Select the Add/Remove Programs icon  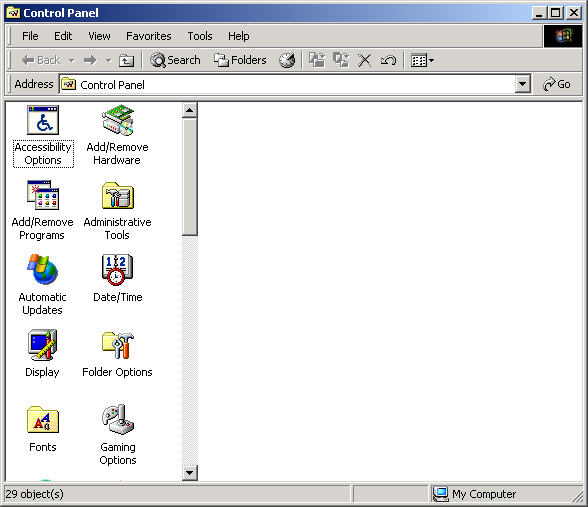tap(43, 195)
